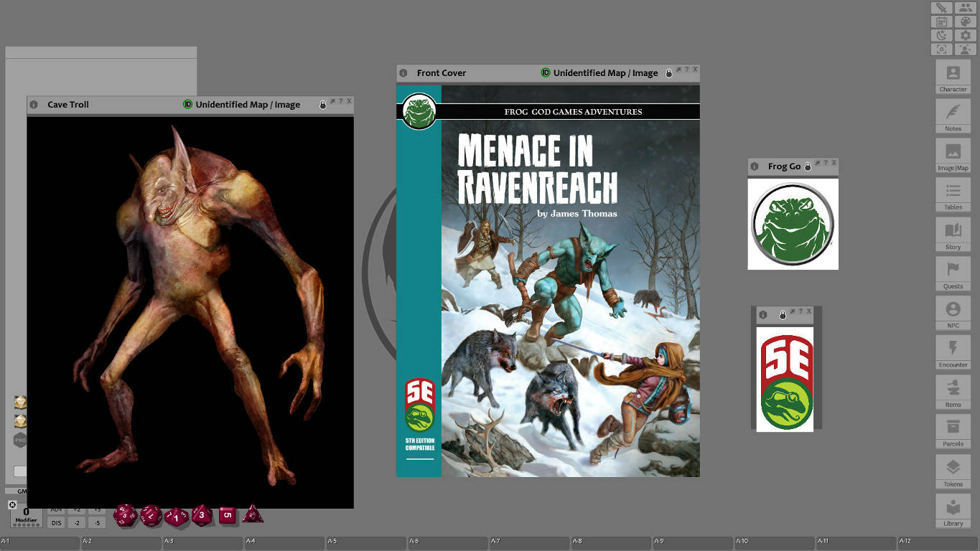The image size is (980, 551).
Task: Click the Modifier stack box
Action: [26, 517]
